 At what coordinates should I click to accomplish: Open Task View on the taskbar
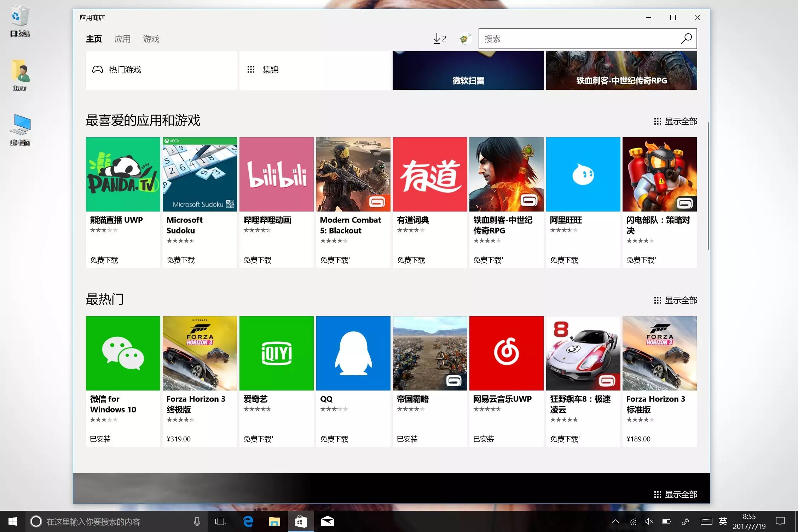coord(221,521)
